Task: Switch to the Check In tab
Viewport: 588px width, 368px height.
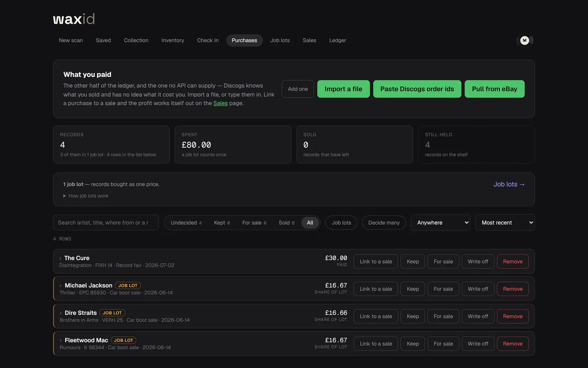Action: coord(208,40)
